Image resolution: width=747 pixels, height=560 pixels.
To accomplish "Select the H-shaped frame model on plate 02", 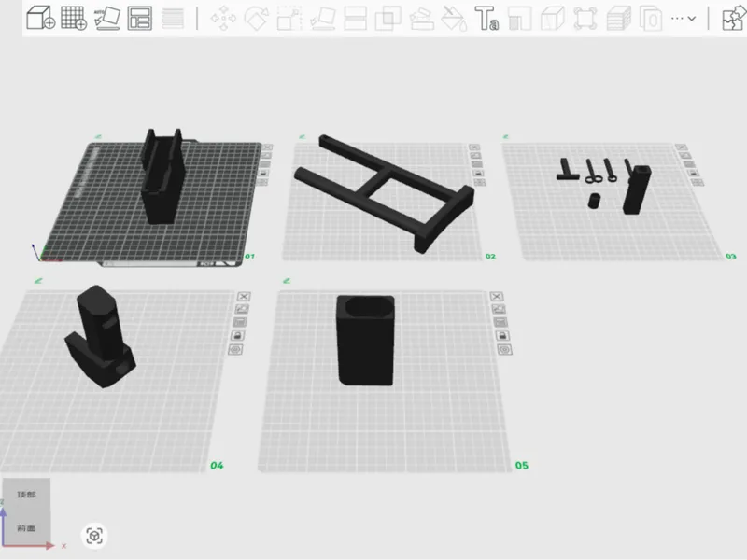I will 385,192.
